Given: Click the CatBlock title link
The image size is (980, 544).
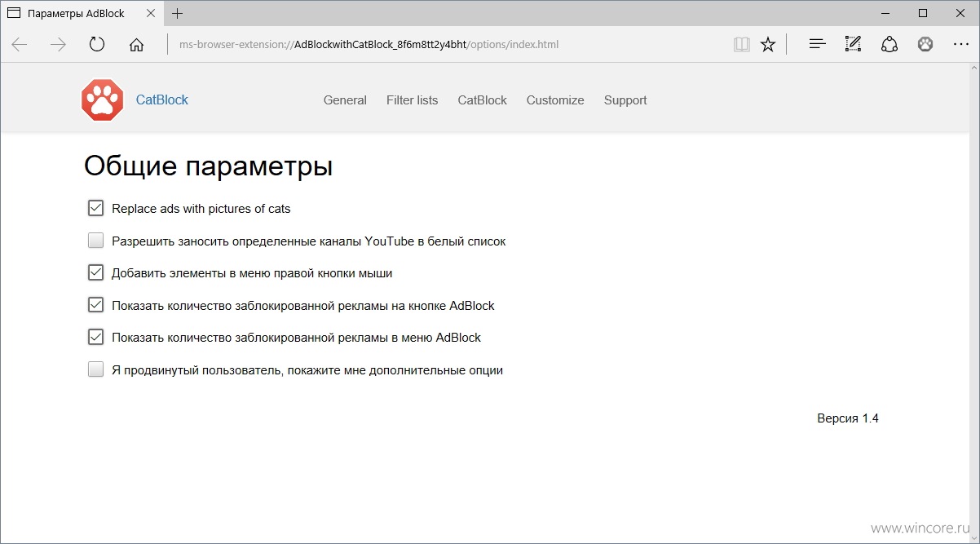Looking at the screenshot, I should coord(162,100).
